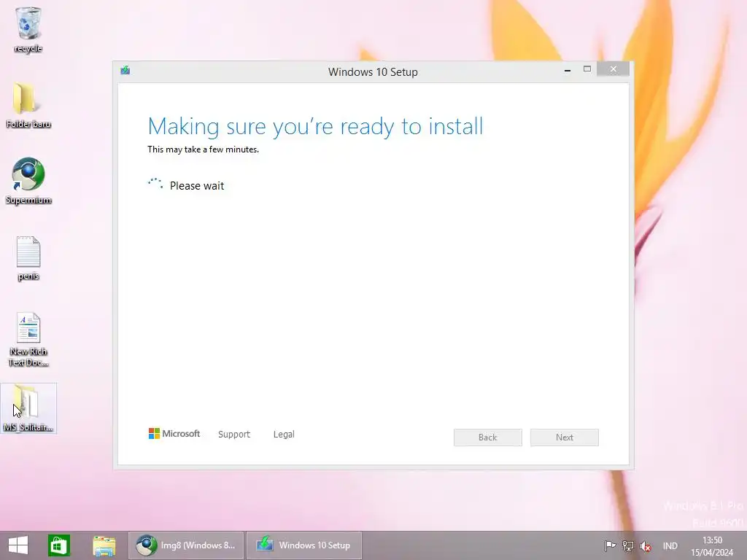The width and height of the screenshot is (747, 560).
Task: Open the IND input language indicator
Action: (670, 546)
